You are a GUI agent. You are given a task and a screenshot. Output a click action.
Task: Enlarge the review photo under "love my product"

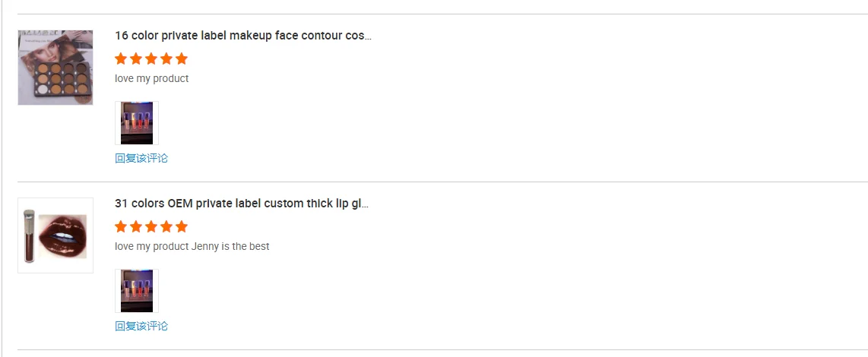coord(137,123)
